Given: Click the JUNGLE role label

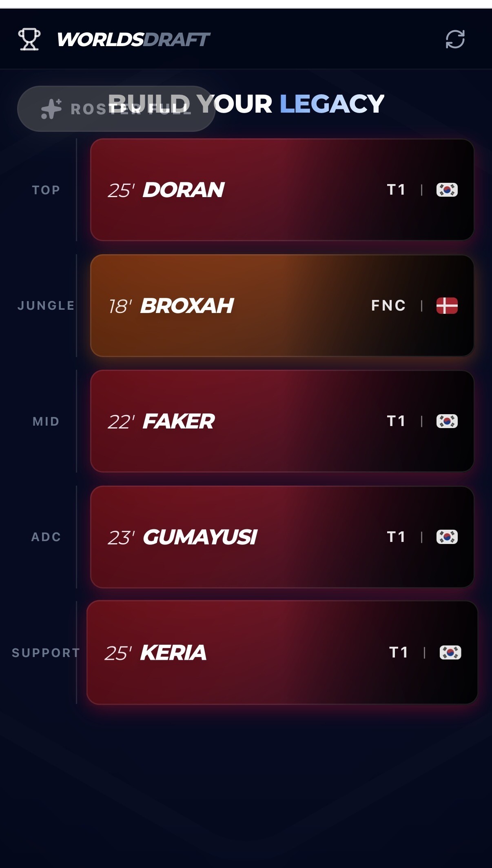Looking at the screenshot, I should tap(46, 306).
